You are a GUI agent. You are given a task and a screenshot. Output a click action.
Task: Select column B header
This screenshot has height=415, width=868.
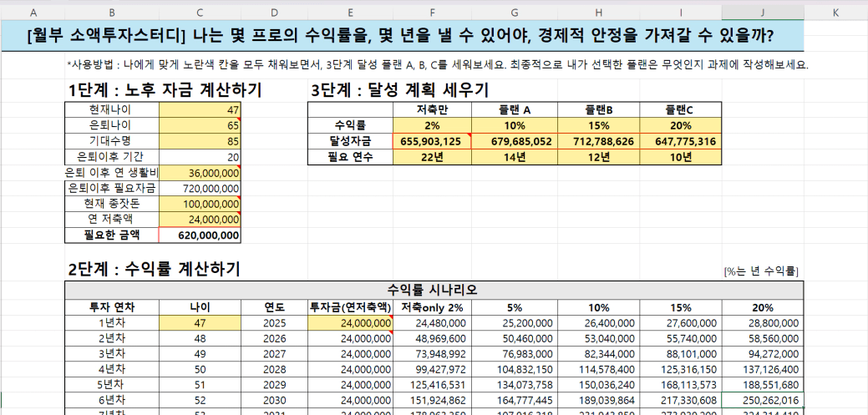[x=112, y=13]
